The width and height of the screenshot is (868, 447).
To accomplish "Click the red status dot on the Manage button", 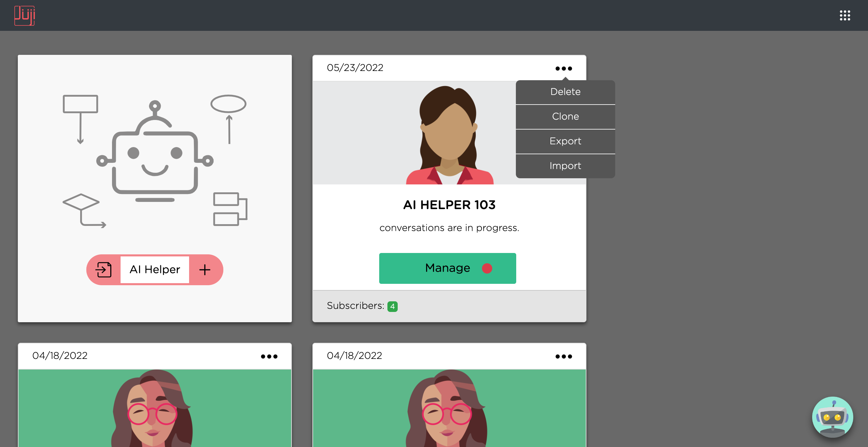I will coord(487,268).
